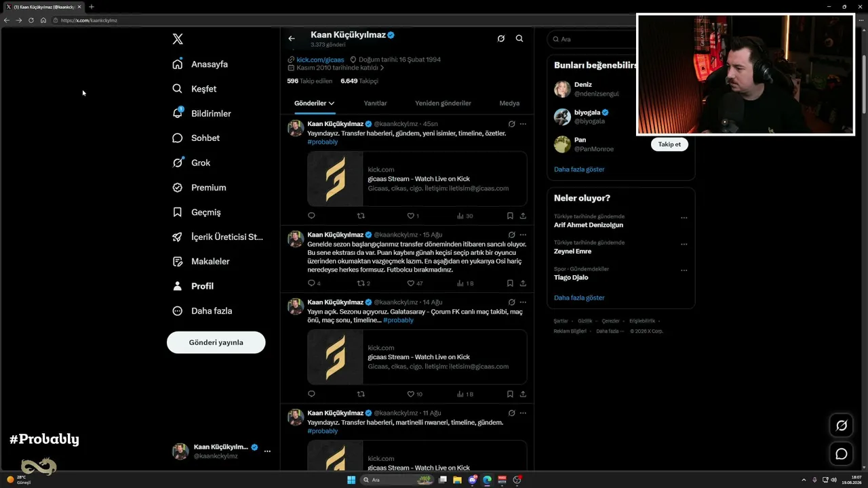Viewport: 868px width, 488px height.
Task: Open Keşfet in the sidebar
Action: [x=195, y=89]
